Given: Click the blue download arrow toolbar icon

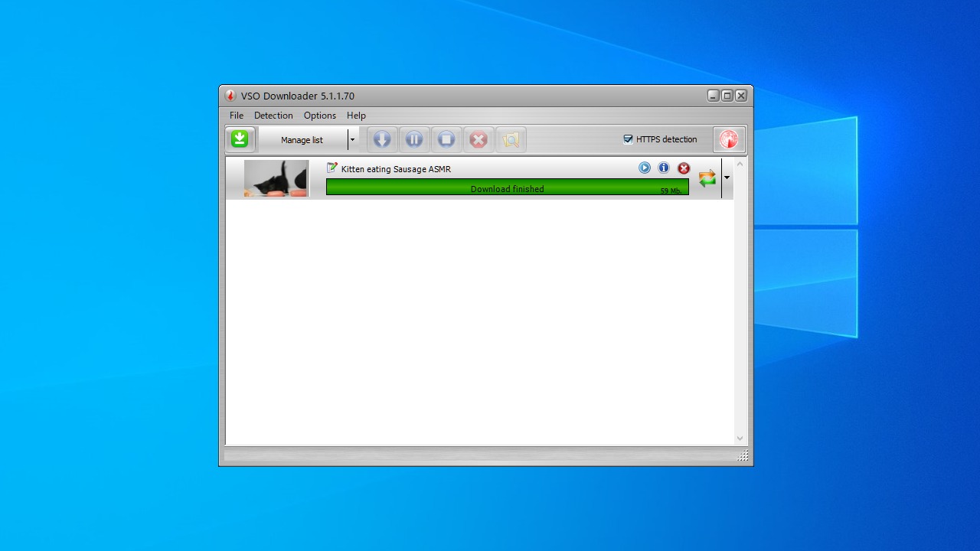Looking at the screenshot, I should [382, 139].
